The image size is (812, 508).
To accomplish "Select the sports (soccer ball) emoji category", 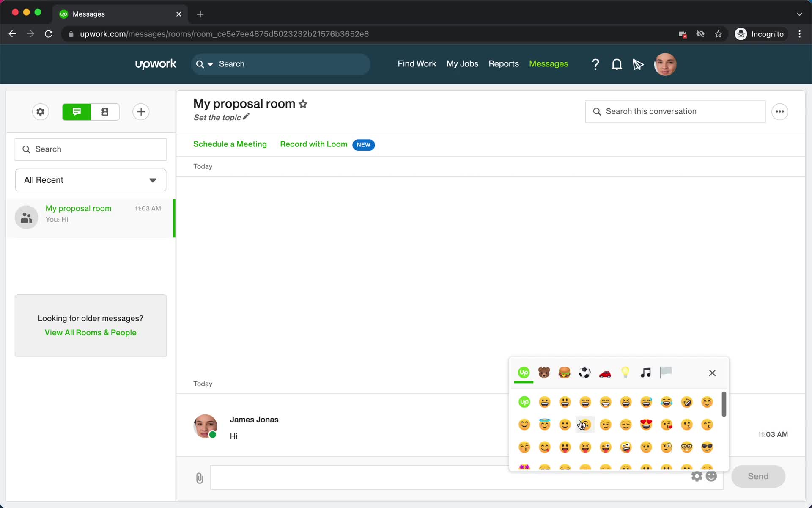I will (x=585, y=373).
